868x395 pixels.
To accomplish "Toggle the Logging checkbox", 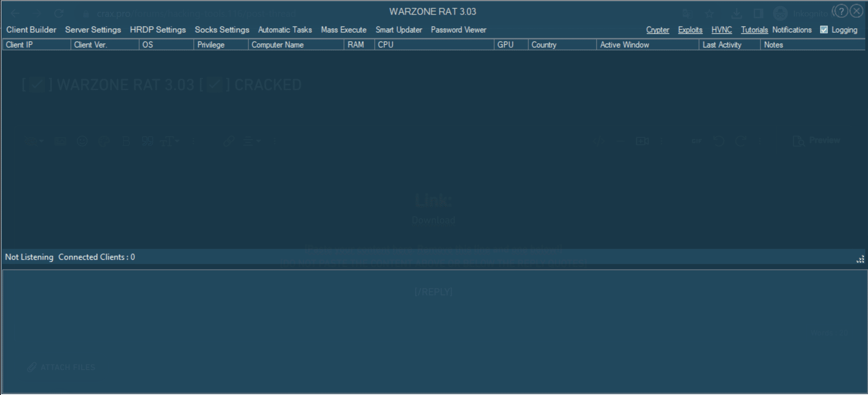I will [x=824, y=30].
